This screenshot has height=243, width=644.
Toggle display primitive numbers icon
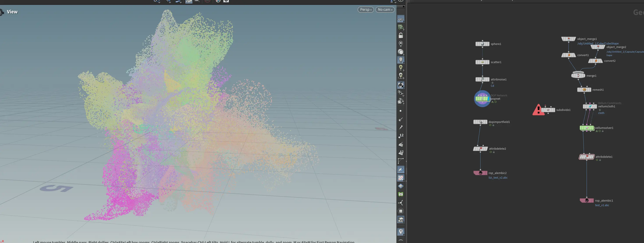[401, 153]
